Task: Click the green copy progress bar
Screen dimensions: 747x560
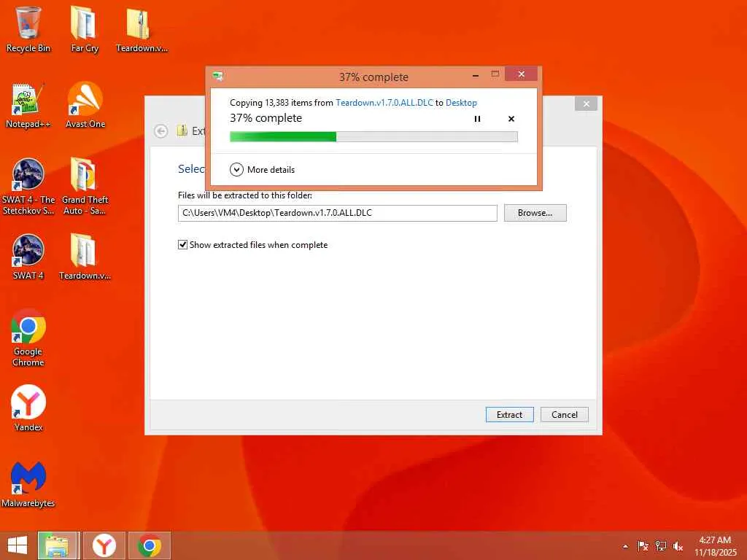Action: point(373,136)
